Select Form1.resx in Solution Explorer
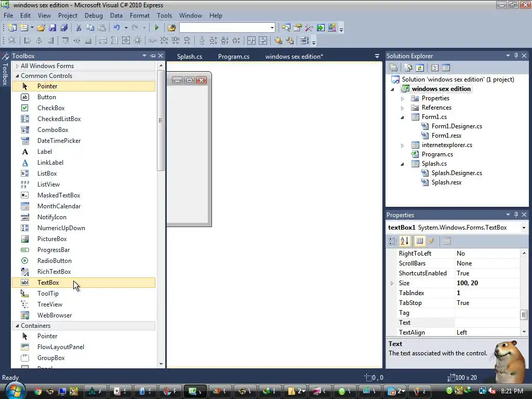 point(446,136)
